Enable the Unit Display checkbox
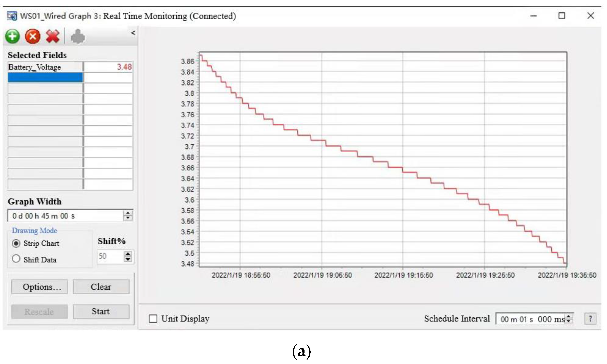The width and height of the screenshot is (607, 364). (x=153, y=319)
